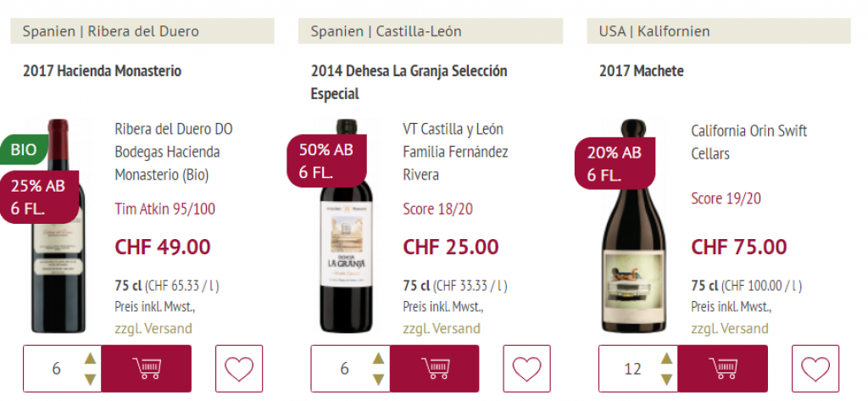Add Hacienda Monasterio to shopping cart

(147, 369)
